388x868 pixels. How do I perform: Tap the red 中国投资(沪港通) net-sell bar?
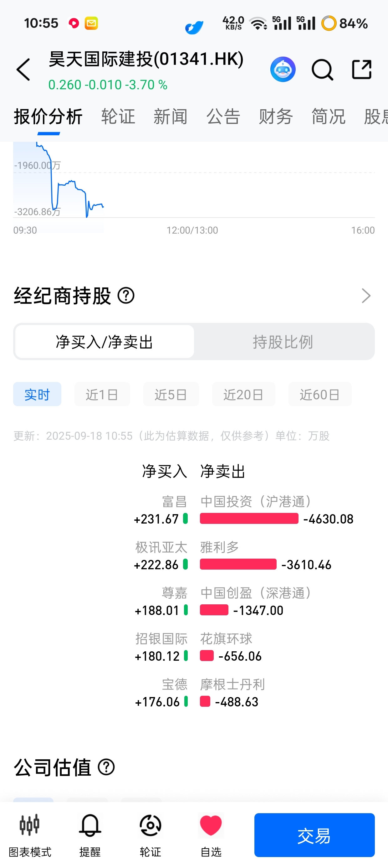click(249, 519)
